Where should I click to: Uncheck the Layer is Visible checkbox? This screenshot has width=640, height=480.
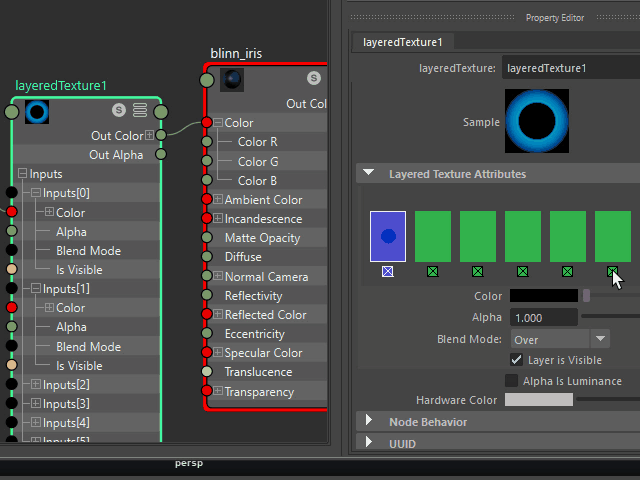click(517, 360)
